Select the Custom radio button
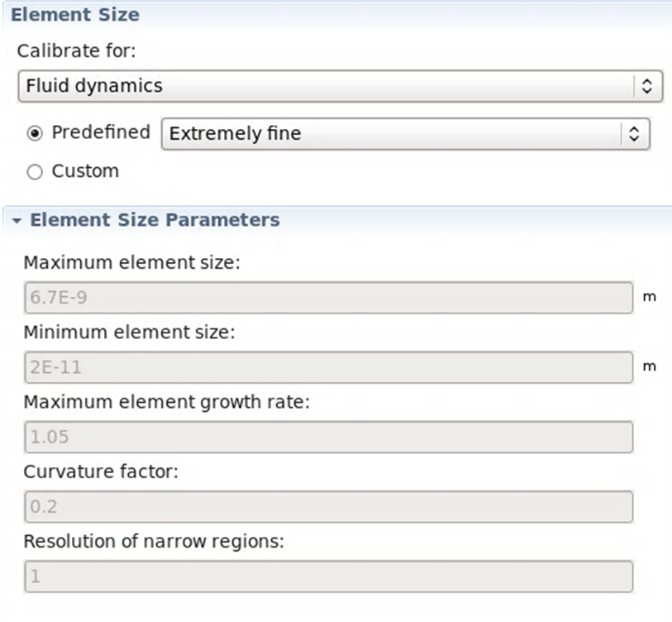The height and width of the screenshot is (622, 672). pyautogui.click(x=35, y=172)
